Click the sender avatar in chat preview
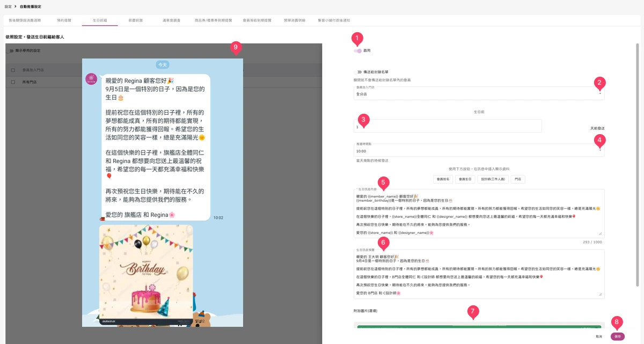This screenshot has width=644, height=344. click(x=91, y=79)
